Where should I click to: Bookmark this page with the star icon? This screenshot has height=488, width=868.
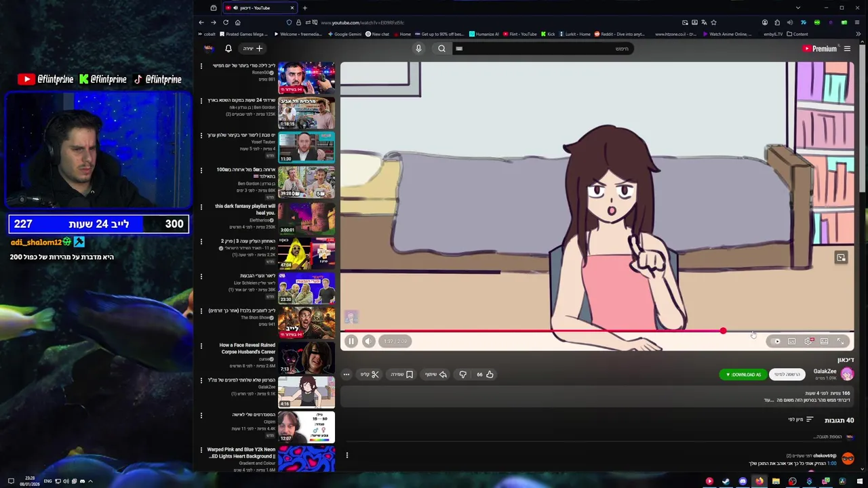pyautogui.click(x=713, y=22)
